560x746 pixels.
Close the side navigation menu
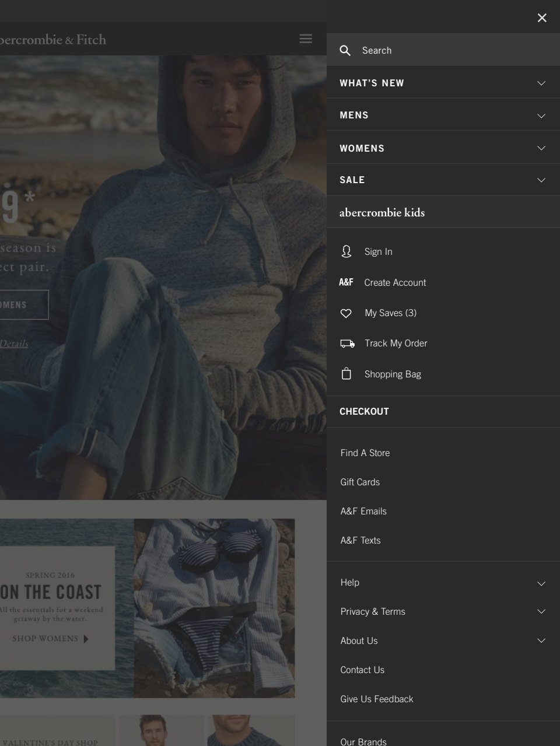click(x=542, y=18)
